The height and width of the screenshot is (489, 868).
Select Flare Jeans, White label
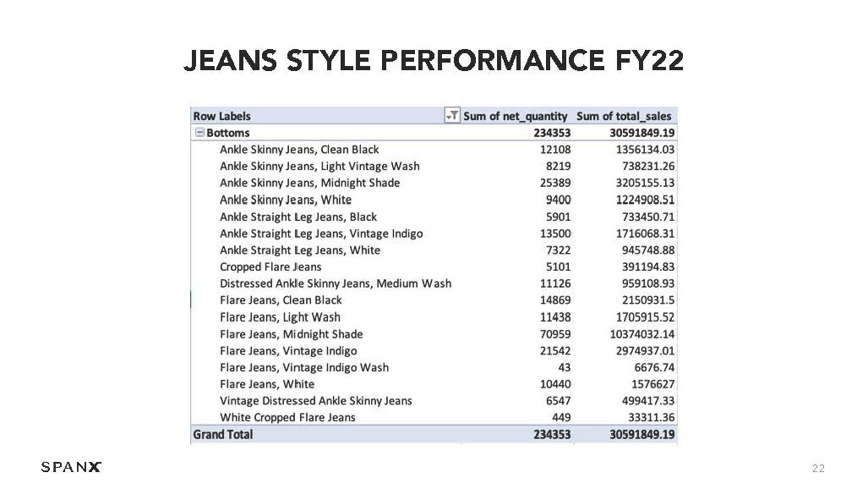point(267,384)
